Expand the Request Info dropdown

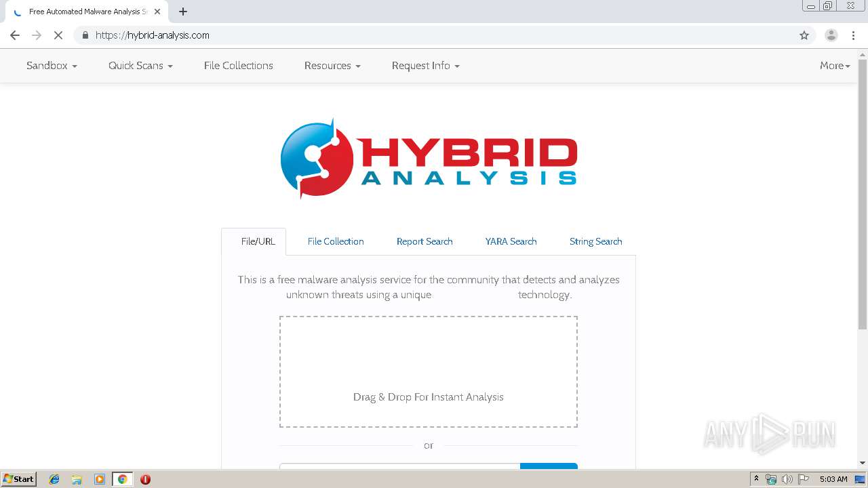point(425,66)
